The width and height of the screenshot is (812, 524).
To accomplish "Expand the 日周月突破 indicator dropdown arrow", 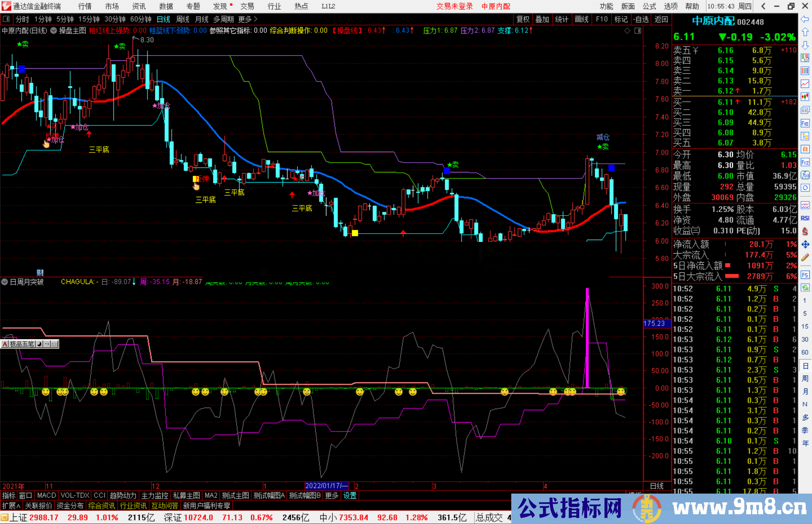I will [x=5, y=282].
